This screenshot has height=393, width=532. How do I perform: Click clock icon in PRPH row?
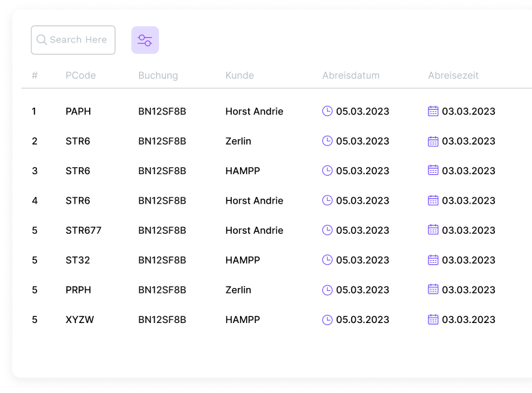point(328,290)
